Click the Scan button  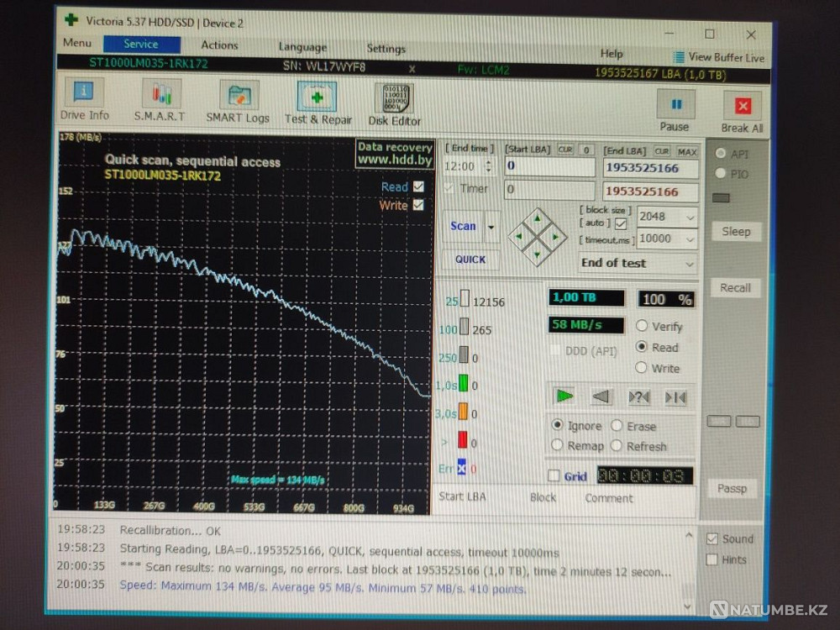point(463,226)
